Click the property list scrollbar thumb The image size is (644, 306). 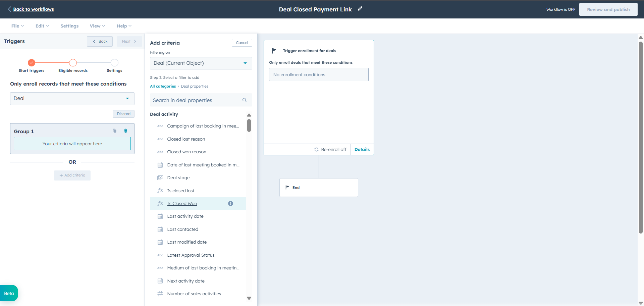click(249, 125)
